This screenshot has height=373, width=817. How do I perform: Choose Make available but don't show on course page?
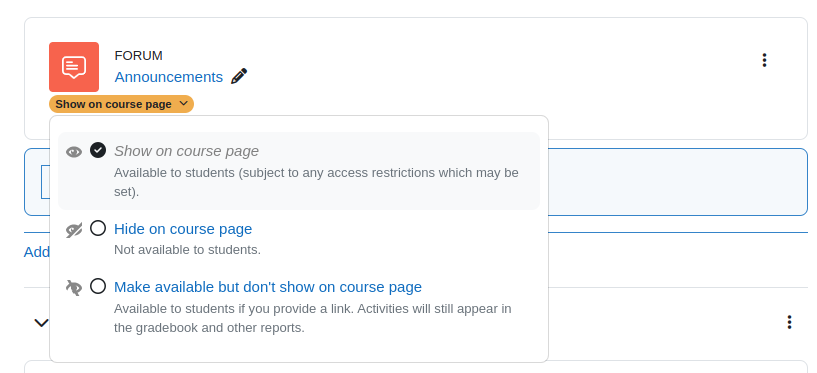pyautogui.click(x=268, y=287)
